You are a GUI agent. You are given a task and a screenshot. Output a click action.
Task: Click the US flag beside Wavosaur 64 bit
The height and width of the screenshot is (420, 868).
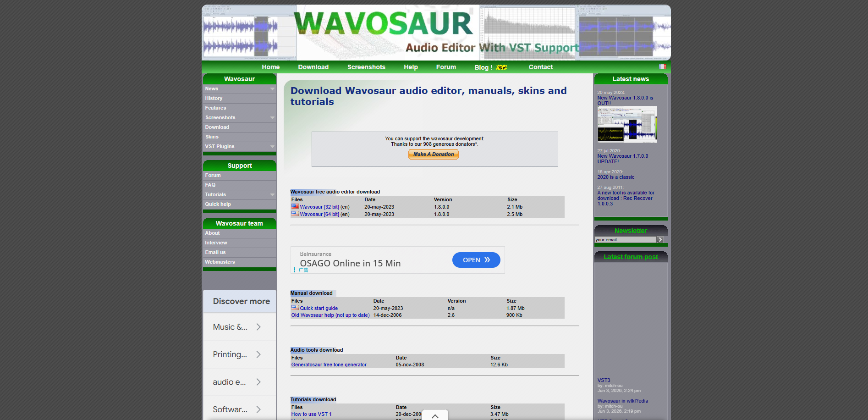point(295,214)
